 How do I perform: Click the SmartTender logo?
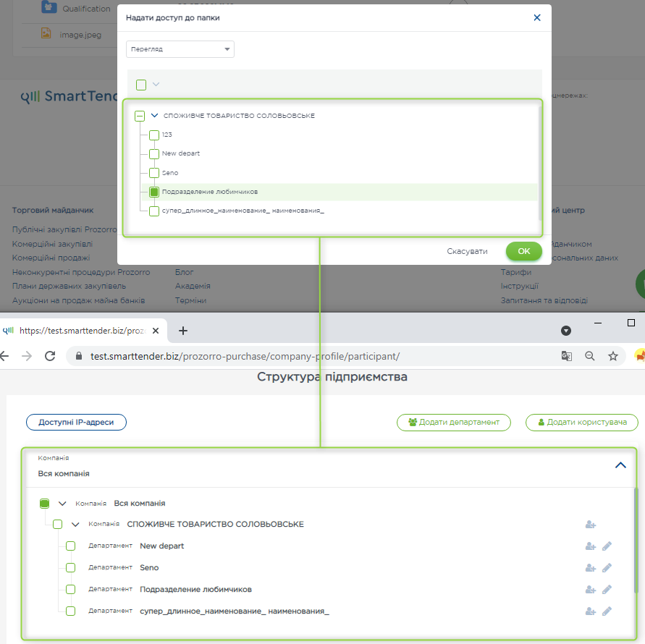coord(69,96)
